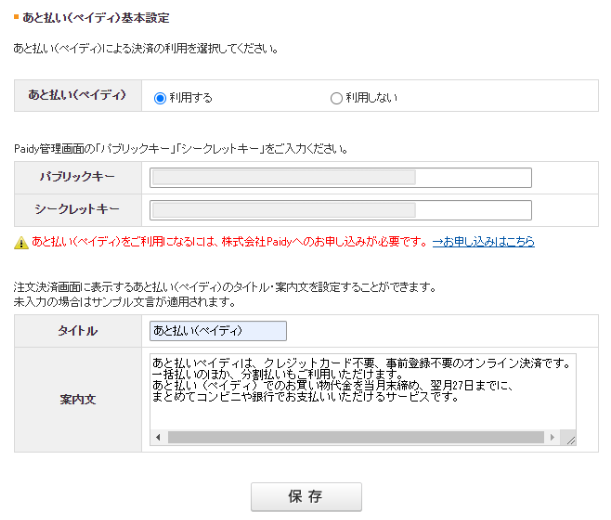Select the 利用しない radio button
This screenshot has width=611, height=520.
click(336, 98)
